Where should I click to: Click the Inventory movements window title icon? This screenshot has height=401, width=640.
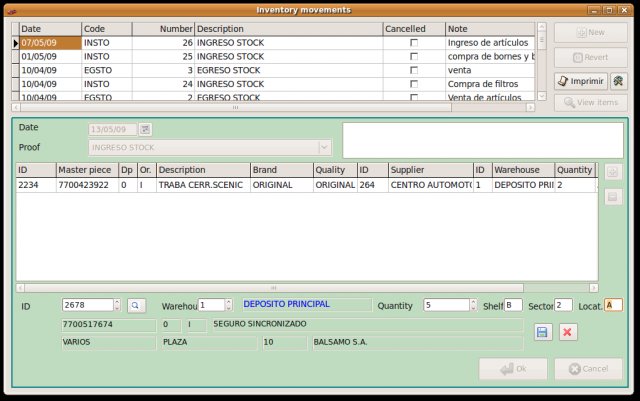pos(12,11)
